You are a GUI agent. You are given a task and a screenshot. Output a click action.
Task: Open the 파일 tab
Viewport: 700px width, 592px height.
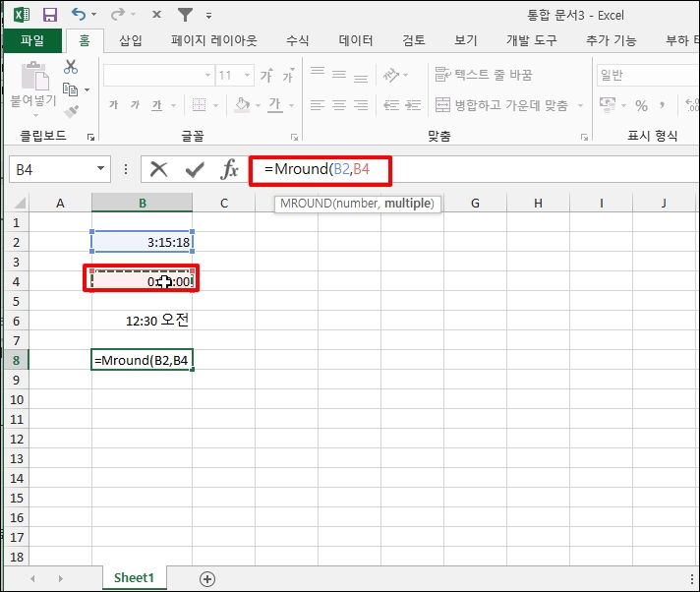tap(32, 41)
